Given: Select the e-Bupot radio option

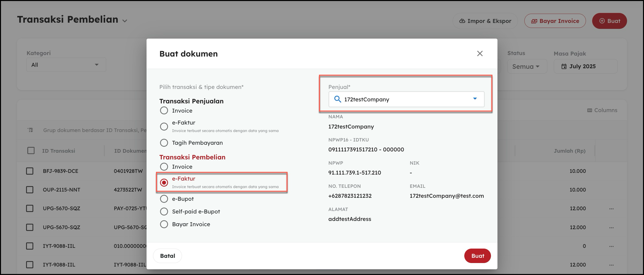Looking at the screenshot, I should point(164,199).
